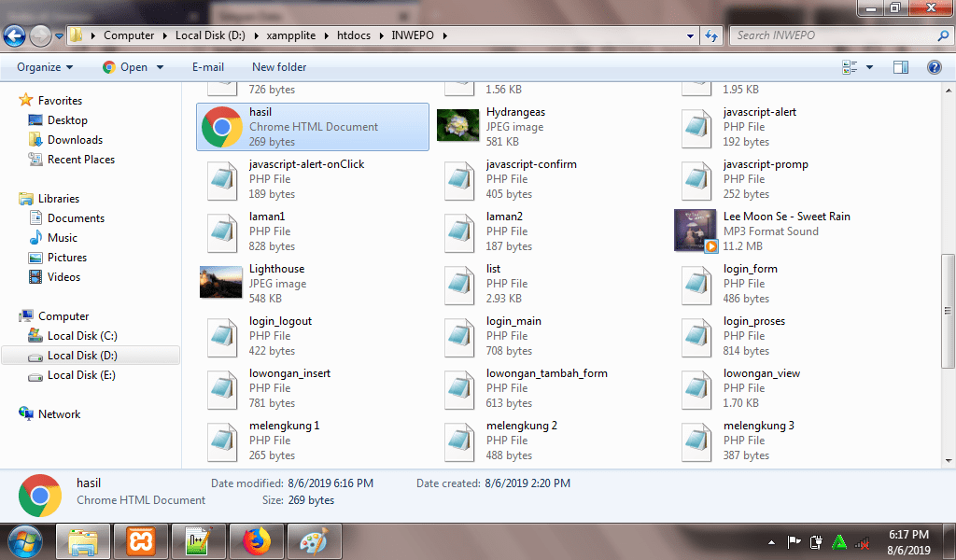Select the melengkung 2 PHP file icon
This screenshot has width=956, height=560.
tap(459, 441)
